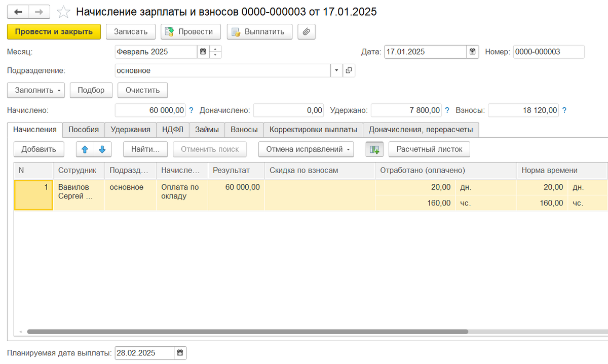Switch to the Удержания tab

click(131, 130)
